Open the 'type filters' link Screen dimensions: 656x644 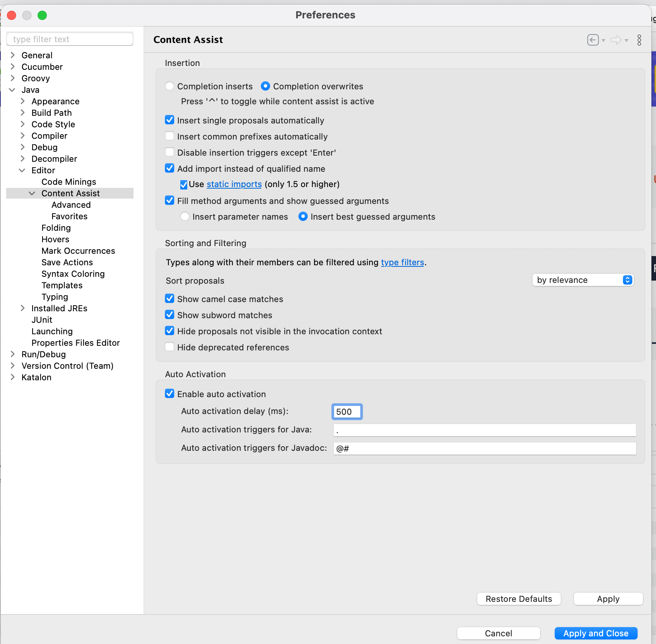coord(402,262)
